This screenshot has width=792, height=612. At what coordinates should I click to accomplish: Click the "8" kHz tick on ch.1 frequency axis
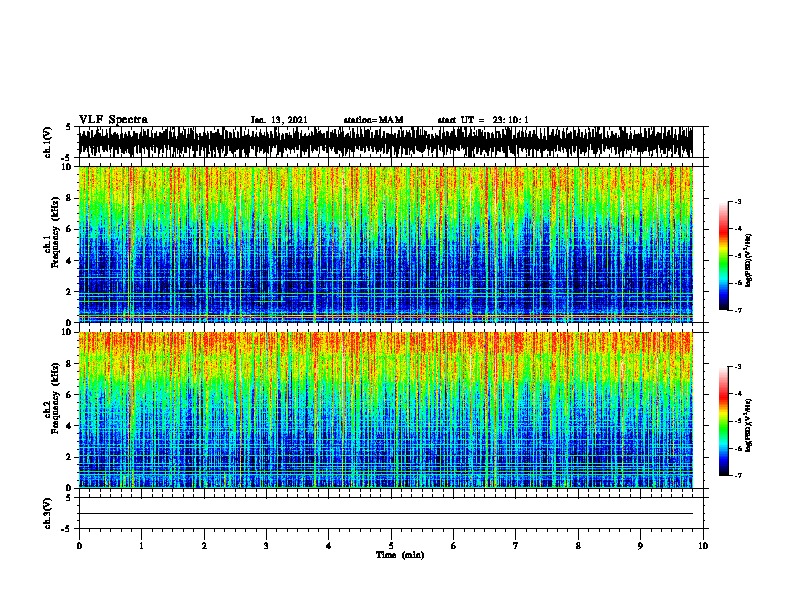point(69,198)
